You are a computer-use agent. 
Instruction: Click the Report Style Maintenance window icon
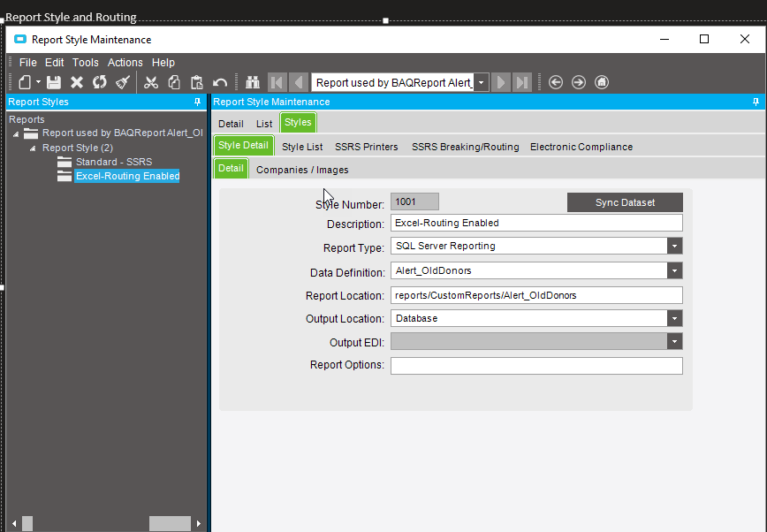coord(20,39)
